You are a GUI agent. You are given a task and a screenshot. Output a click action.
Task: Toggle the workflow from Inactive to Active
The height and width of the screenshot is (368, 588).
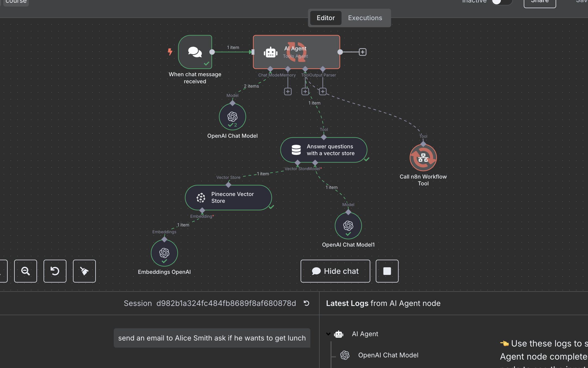(x=501, y=2)
